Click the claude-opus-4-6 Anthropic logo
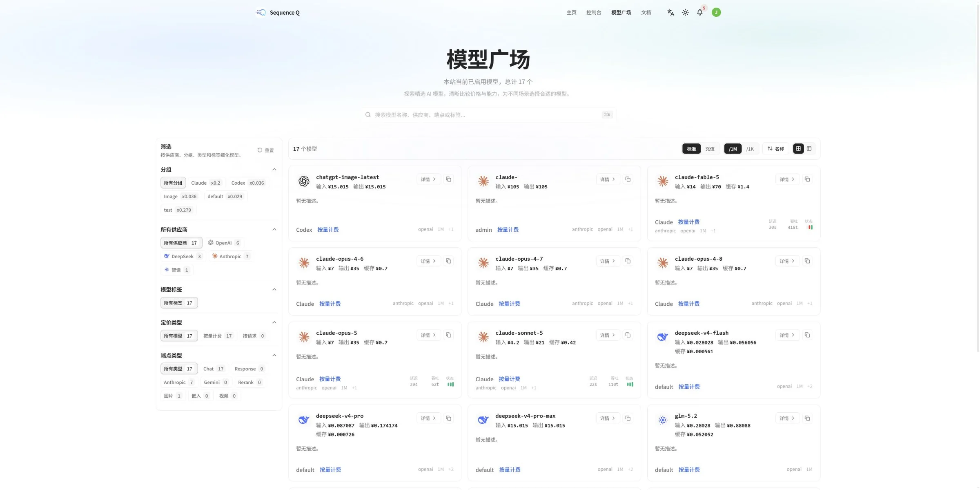Screen dimensions: 980x490 click(x=304, y=263)
